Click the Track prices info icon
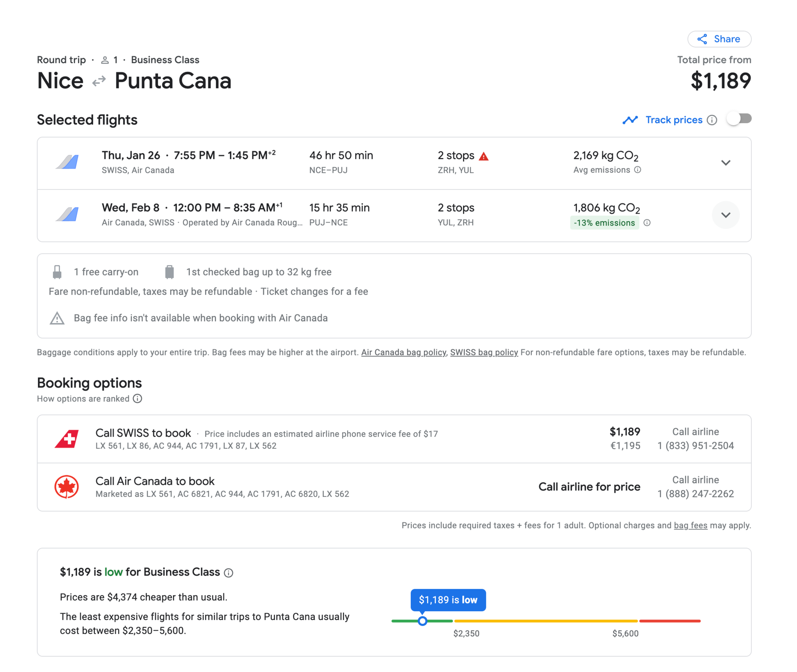Image resolution: width=797 pixels, height=672 pixels. (x=711, y=120)
